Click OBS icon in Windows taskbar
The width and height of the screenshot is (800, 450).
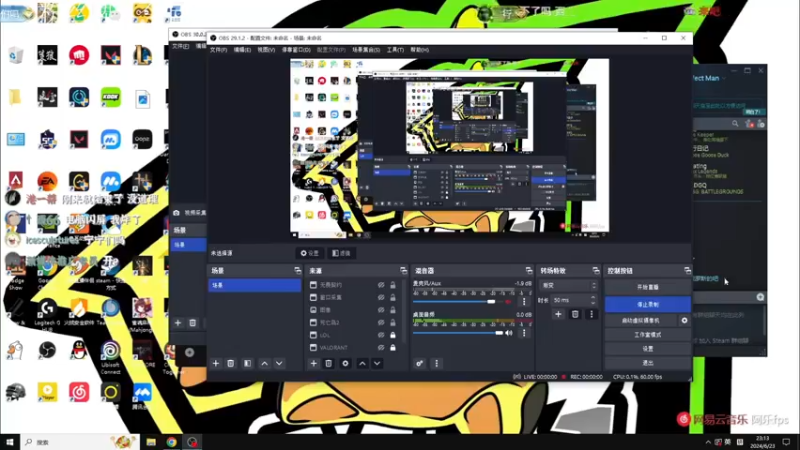pos(192,442)
